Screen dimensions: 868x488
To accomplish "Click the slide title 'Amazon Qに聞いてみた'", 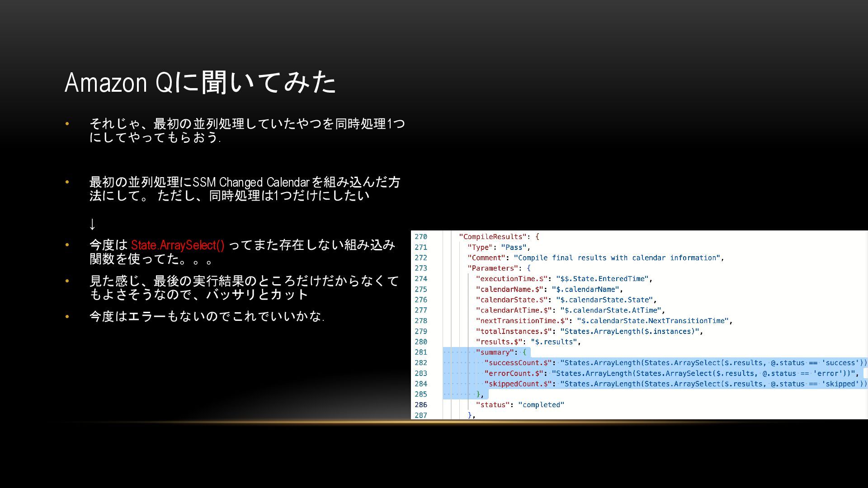I will click(x=200, y=82).
